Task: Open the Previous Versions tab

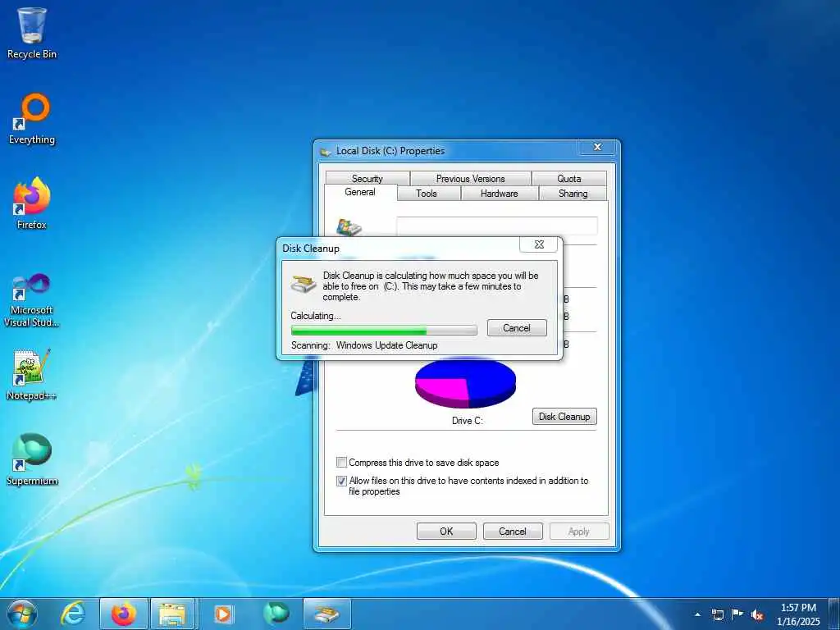Action: tap(470, 178)
